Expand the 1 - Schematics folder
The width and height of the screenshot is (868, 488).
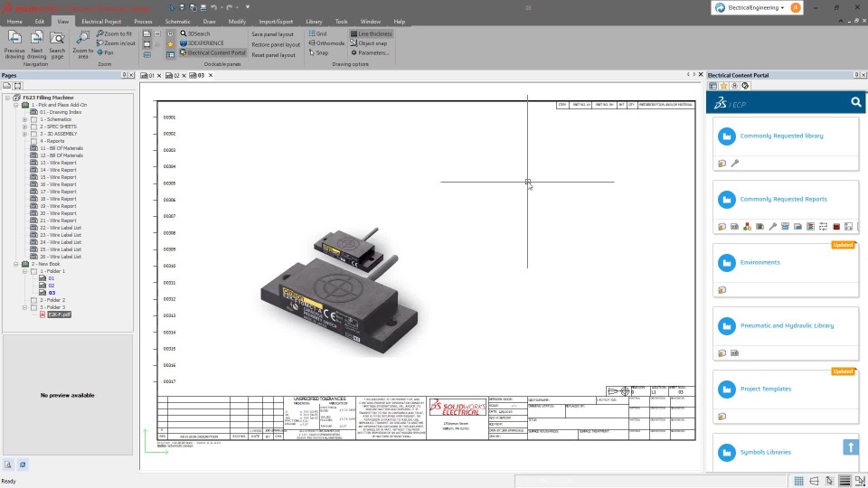coord(25,119)
